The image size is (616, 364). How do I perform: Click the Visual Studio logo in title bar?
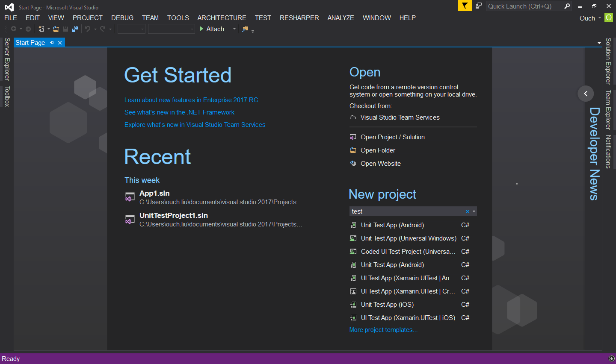(9, 7)
